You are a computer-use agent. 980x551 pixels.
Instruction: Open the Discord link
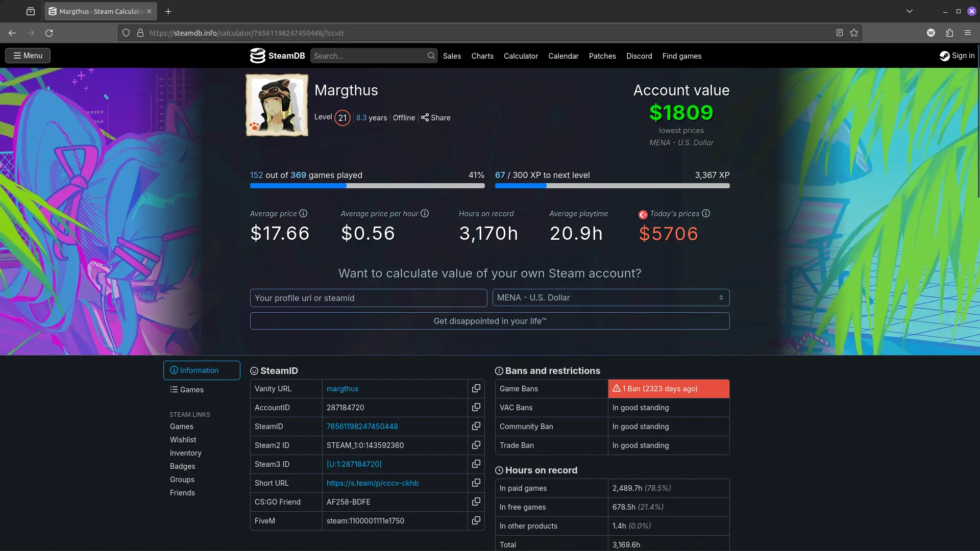click(x=639, y=56)
